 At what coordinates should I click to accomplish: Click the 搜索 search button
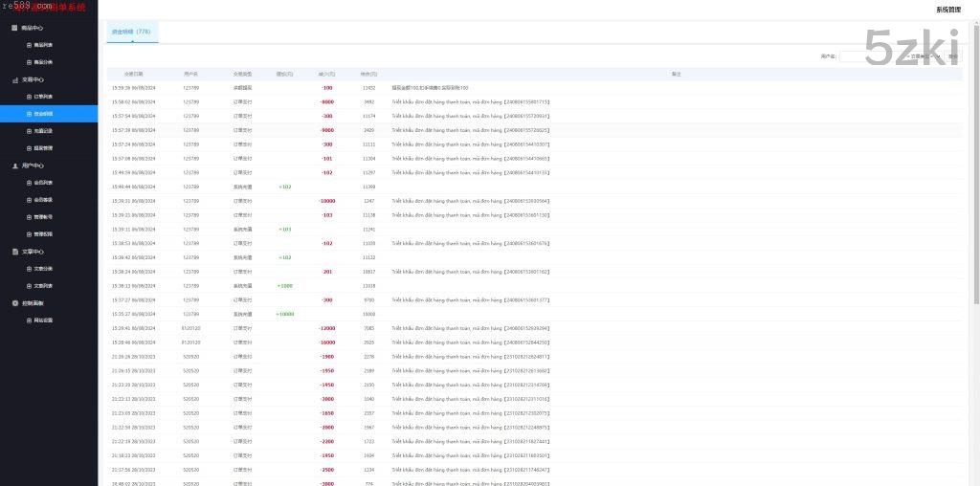953,56
